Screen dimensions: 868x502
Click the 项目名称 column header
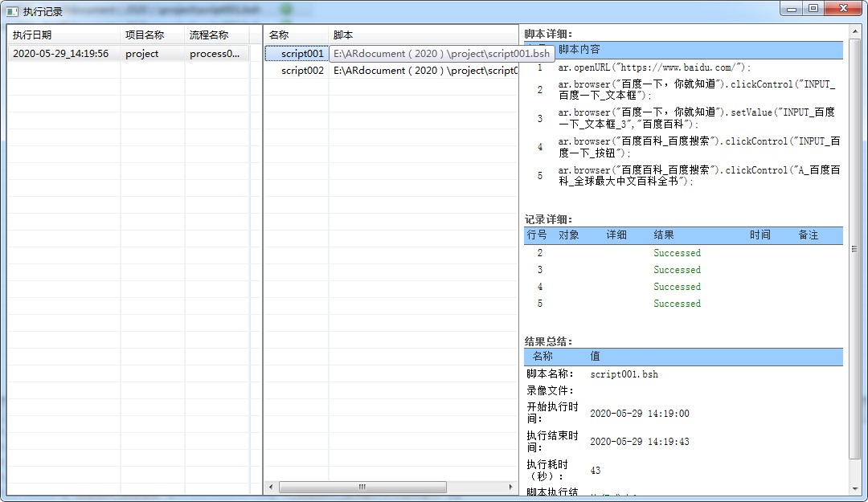point(145,35)
